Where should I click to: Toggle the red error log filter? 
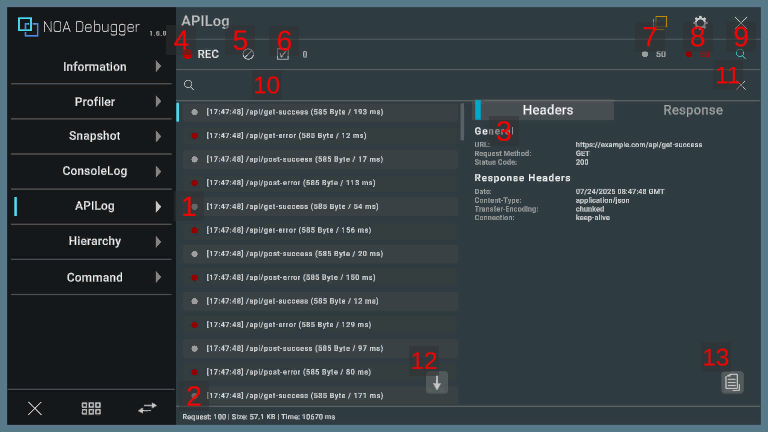(x=698, y=54)
